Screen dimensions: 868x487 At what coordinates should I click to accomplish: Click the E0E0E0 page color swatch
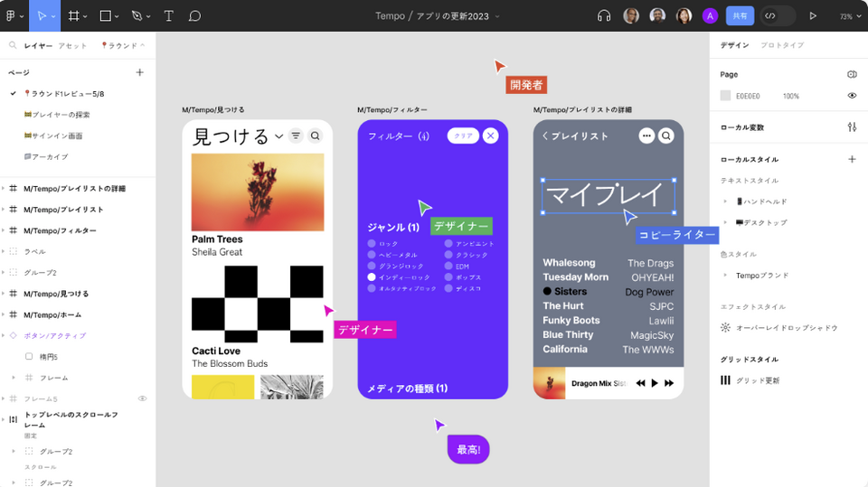pos(725,96)
